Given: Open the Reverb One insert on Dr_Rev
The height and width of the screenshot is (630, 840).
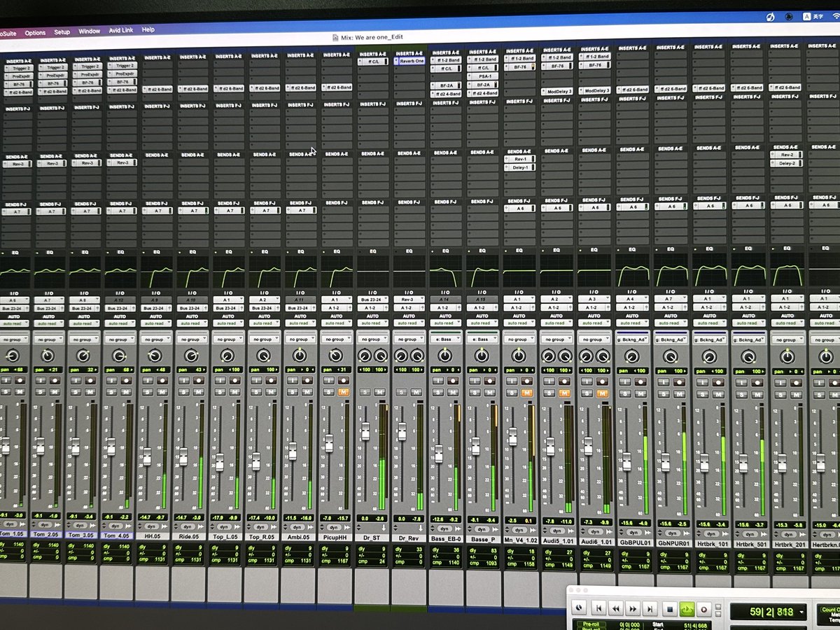Looking at the screenshot, I should point(409,61).
